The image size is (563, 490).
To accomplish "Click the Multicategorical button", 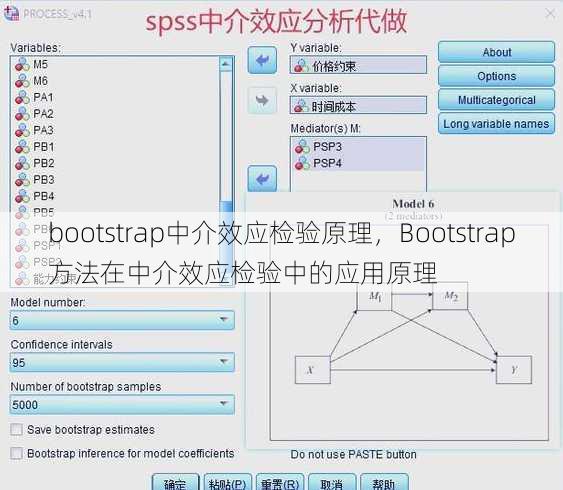I will pyautogui.click(x=496, y=100).
